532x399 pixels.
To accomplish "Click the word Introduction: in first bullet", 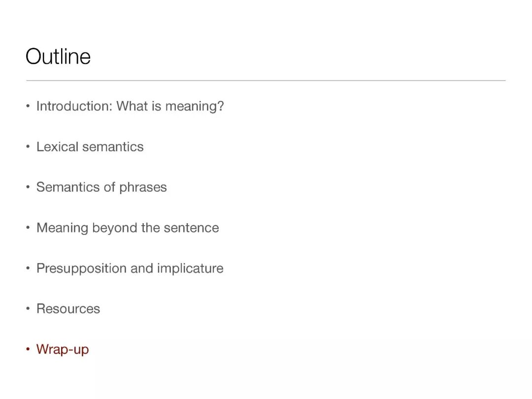I will (74, 106).
